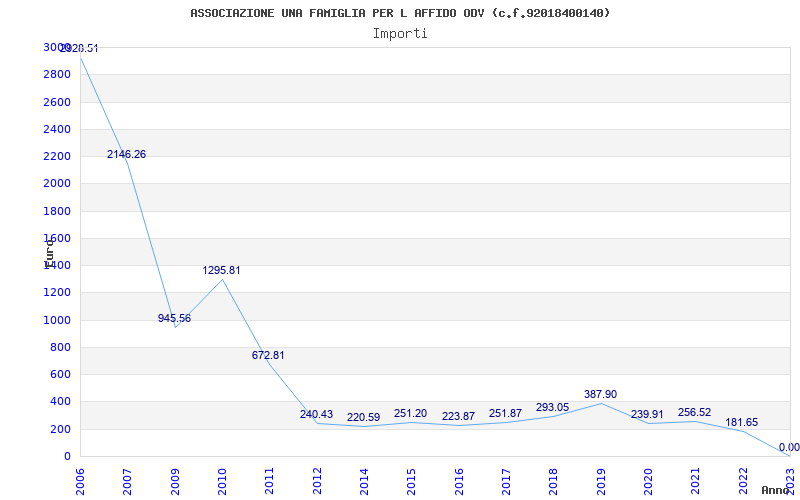
Task: Click the 2006 year axis label
Action: (80, 481)
